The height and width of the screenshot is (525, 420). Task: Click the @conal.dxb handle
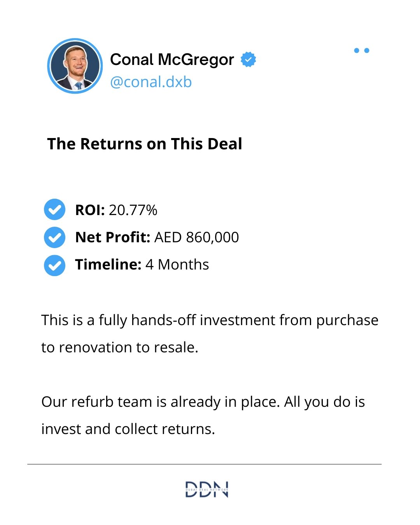[x=151, y=82]
